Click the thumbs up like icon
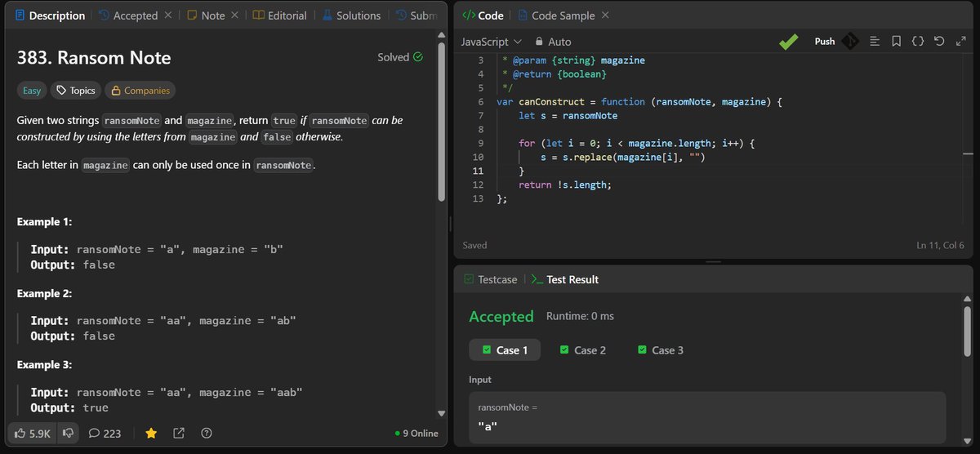 [x=20, y=434]
